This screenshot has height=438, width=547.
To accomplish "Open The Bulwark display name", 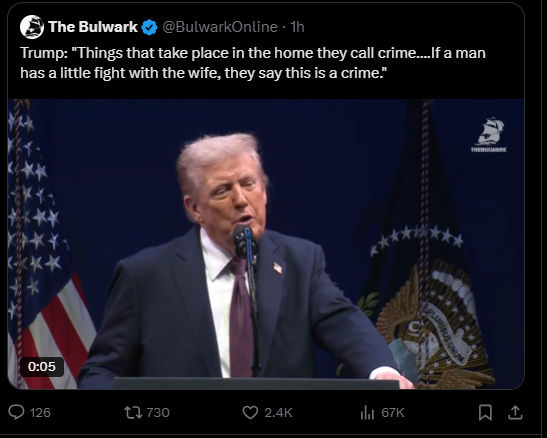I will coord(93,27).
